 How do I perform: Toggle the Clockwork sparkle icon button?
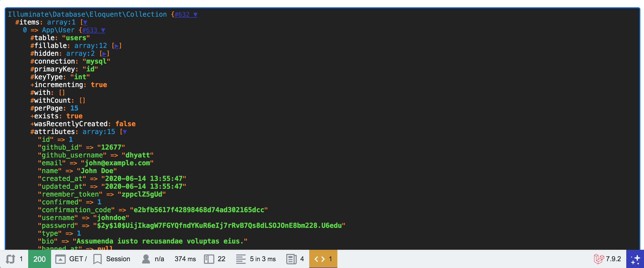(x=635, y=259)
